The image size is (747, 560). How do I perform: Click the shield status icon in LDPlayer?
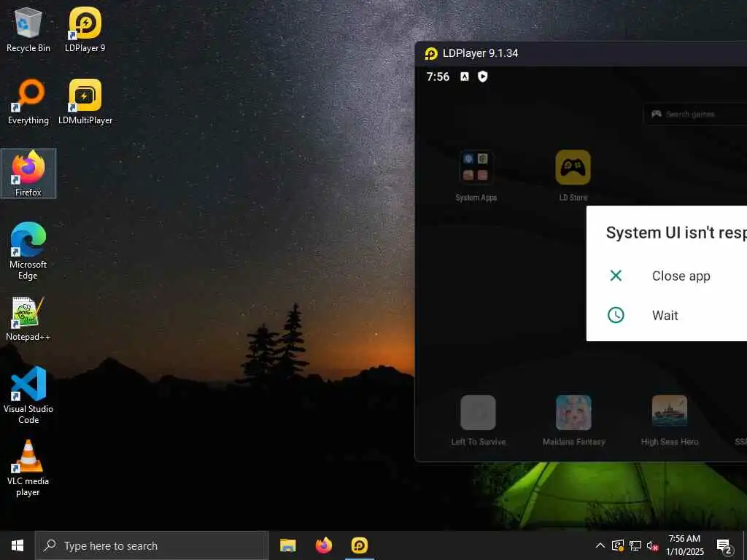pos(483,76)
